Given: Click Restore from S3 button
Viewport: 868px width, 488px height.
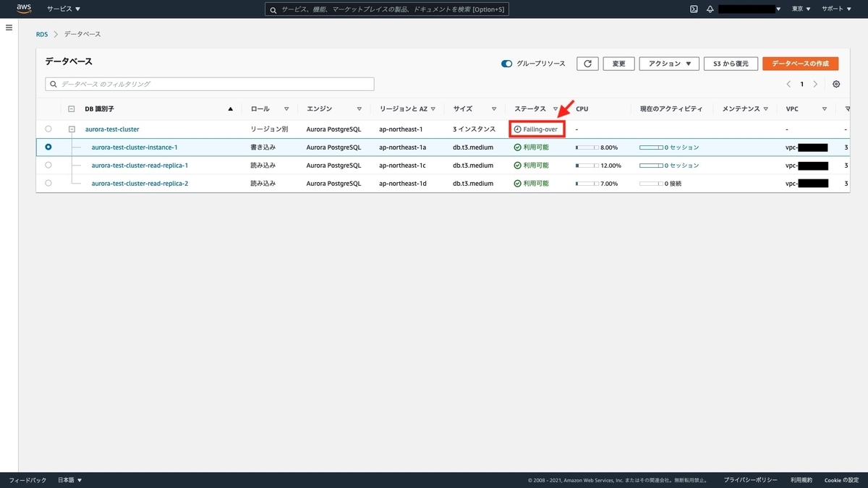Looking at the screenshot, I should coord(731,64).
